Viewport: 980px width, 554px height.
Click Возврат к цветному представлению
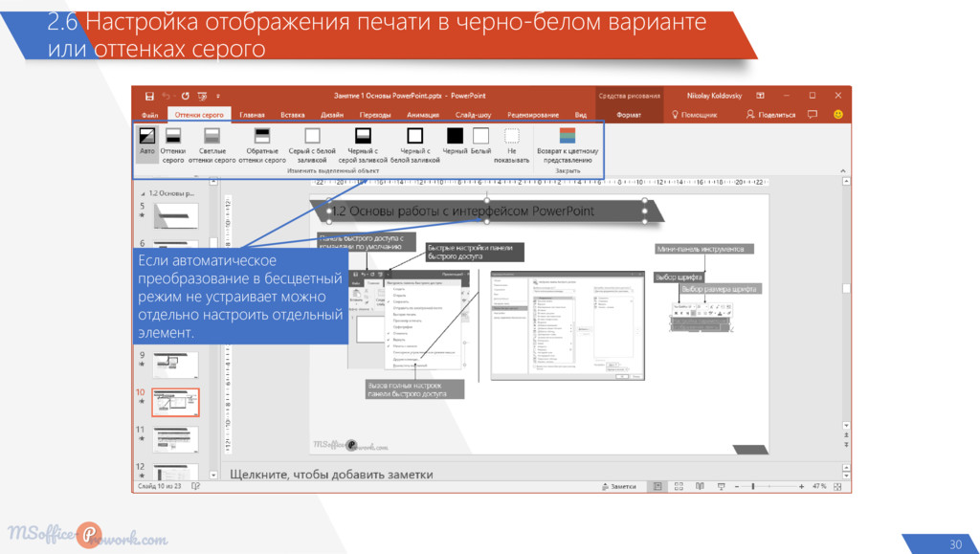[x=568, y=145]
